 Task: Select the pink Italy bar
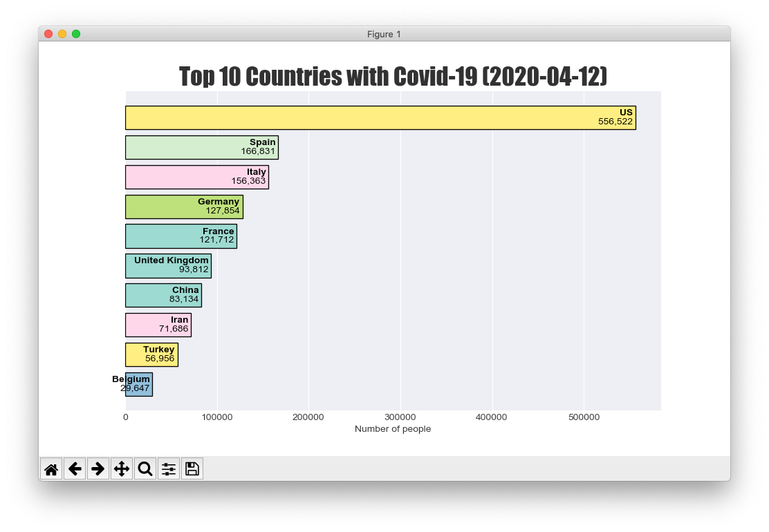197,178
